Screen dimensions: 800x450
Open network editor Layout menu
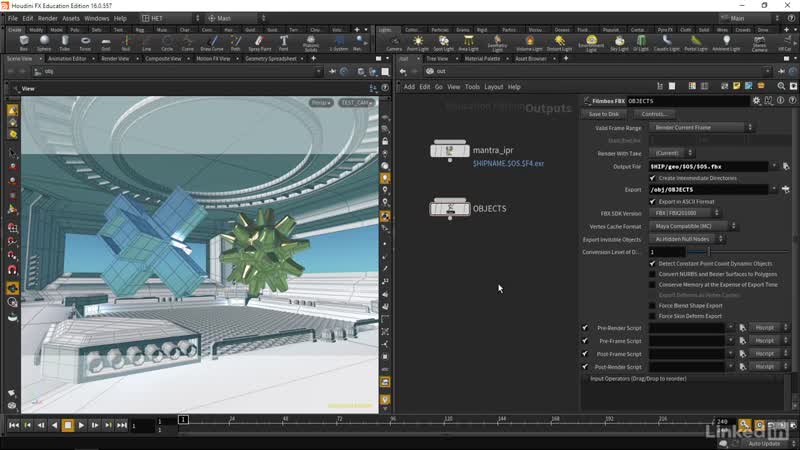click(x=493, y=87)
